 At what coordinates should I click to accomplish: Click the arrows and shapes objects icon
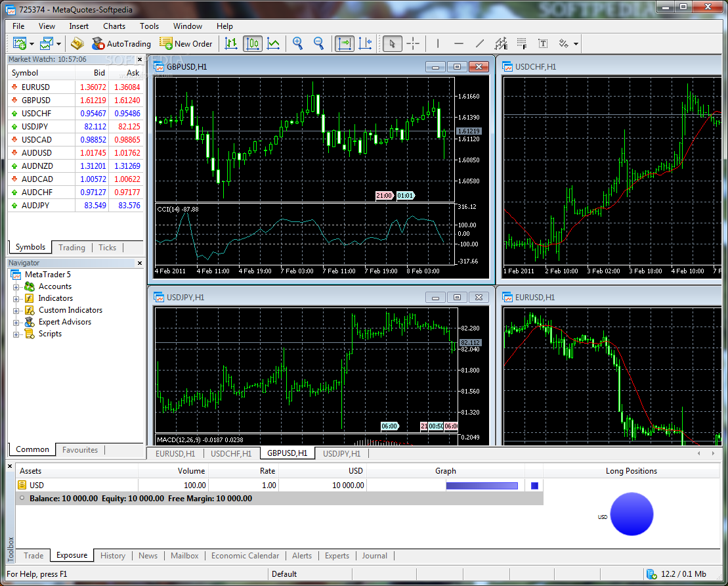[x=564, y=43]
